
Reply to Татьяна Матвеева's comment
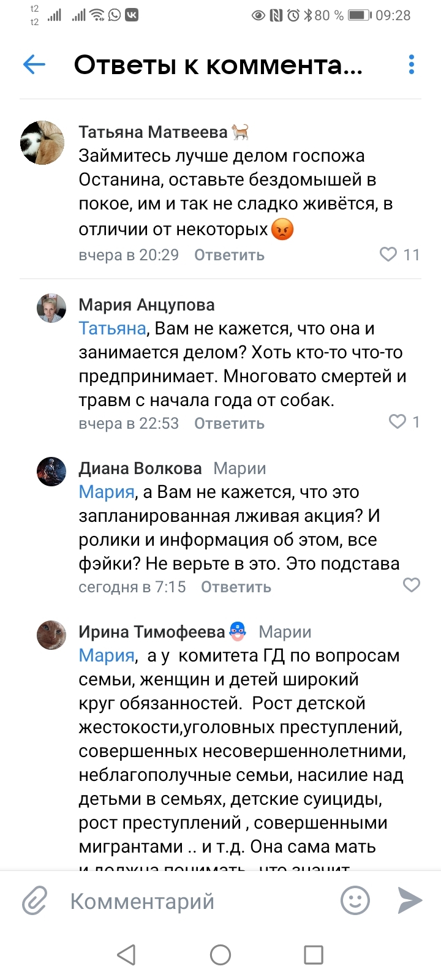(229, 255)
